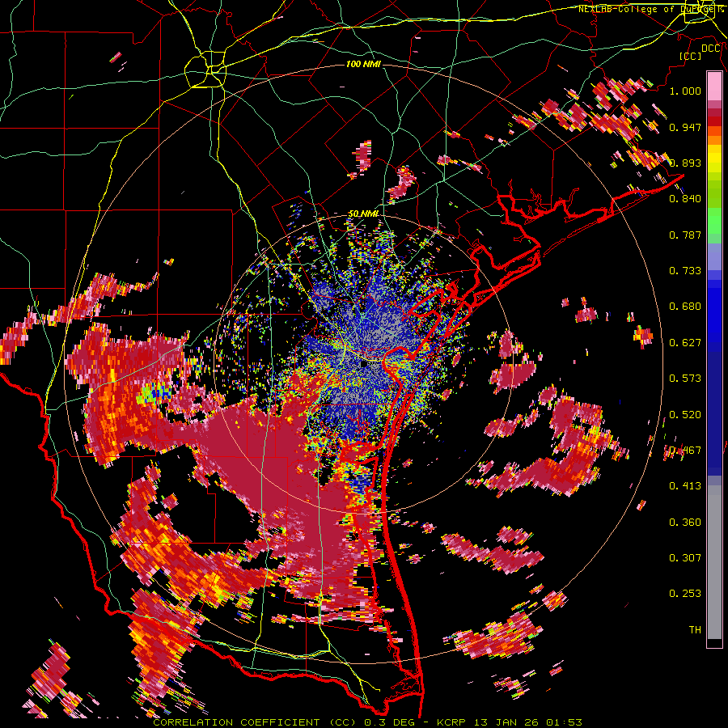728x728 pixels.
Task: Select the 1.000 value on the color scale
Action: pos(685,91)
